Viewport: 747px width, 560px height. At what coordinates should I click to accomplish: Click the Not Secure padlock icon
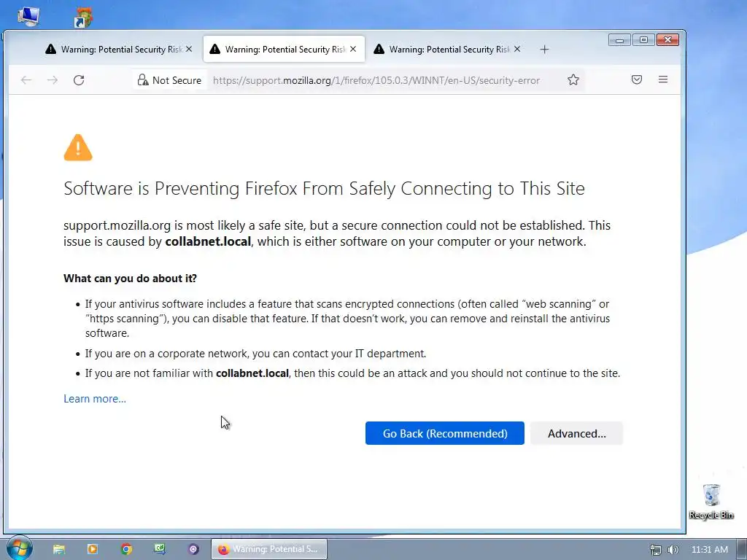click(x=143, y=79)
